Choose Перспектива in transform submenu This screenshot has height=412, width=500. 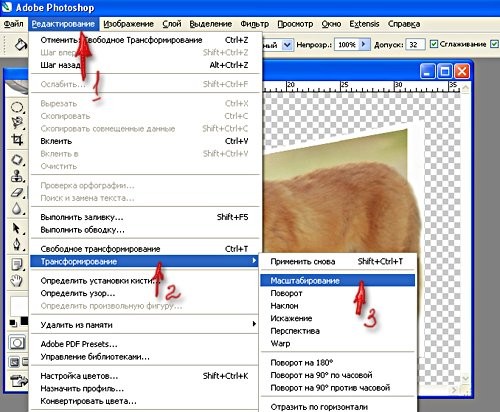[x=337, y=331]
